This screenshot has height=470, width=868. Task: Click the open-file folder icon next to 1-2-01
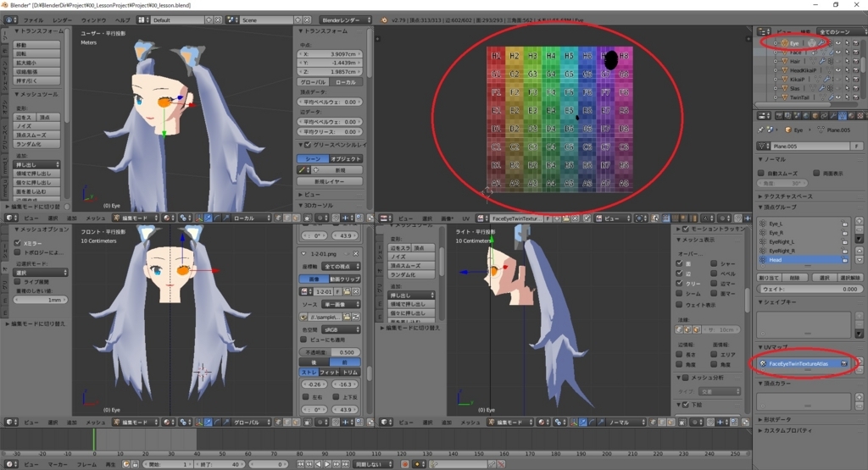coord(347,291)
